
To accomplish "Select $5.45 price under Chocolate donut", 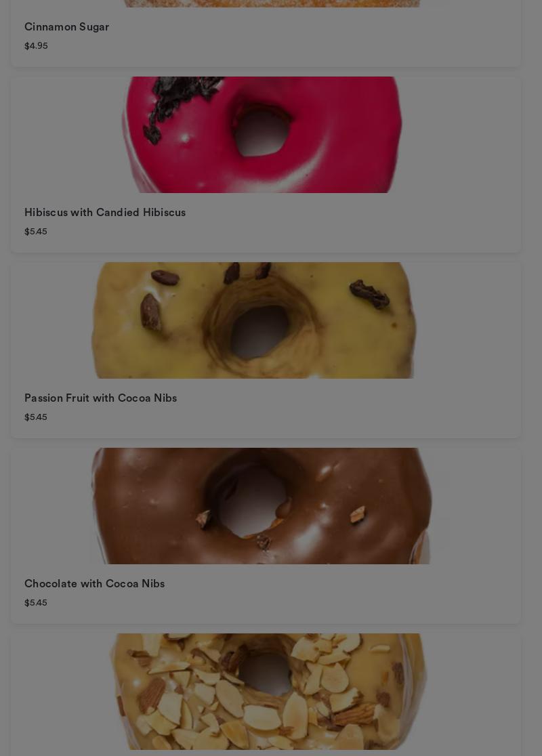I will coord(36,603).
